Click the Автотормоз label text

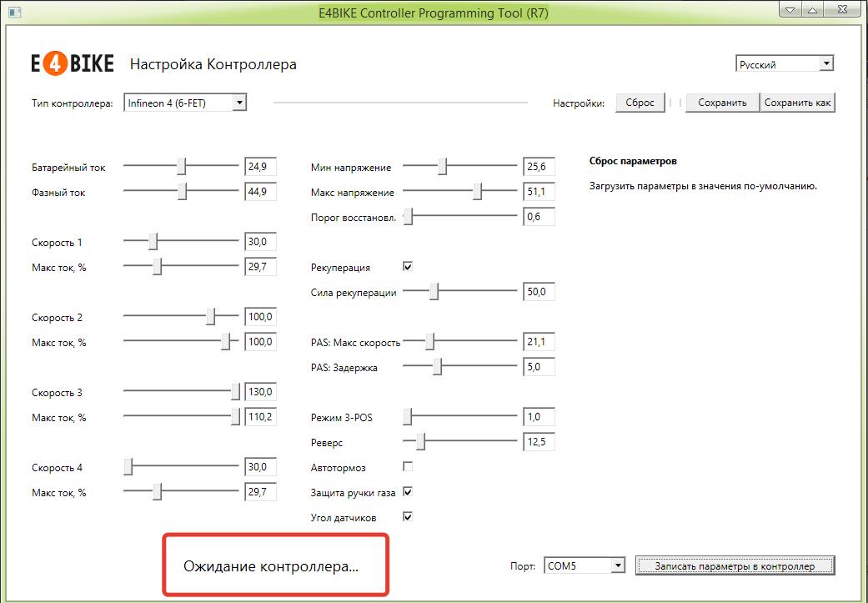[x=339, y=468]
